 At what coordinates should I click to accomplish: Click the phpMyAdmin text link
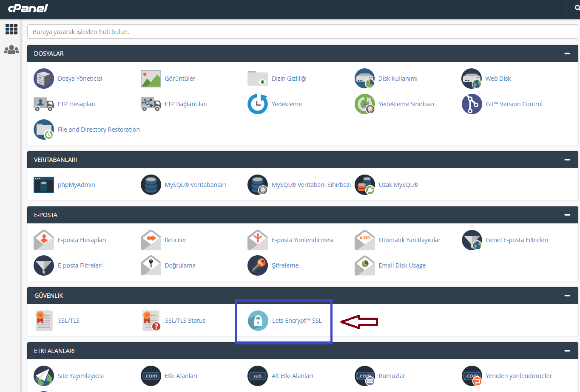point(77,185)
